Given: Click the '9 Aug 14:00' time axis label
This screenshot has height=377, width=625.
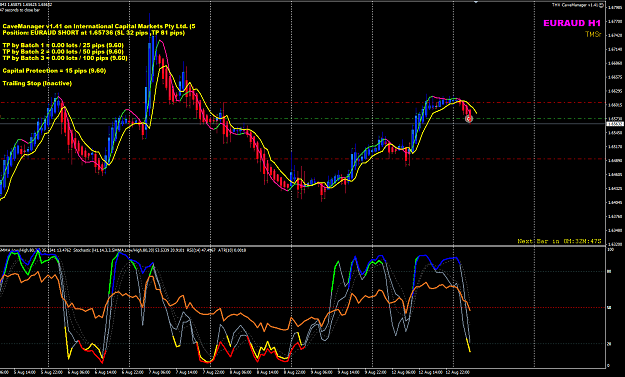Looking at the screenshot, I should pyautogui.click(x=350, y=373).
